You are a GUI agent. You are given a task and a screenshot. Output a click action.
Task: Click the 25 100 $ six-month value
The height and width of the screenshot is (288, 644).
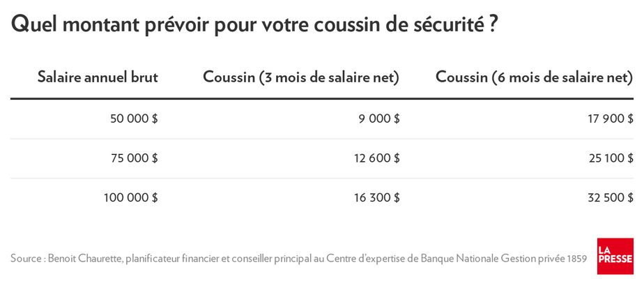611,158
